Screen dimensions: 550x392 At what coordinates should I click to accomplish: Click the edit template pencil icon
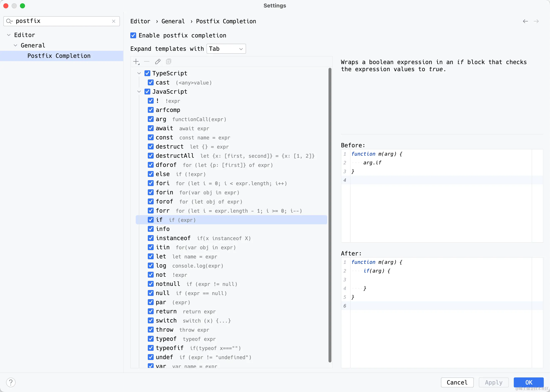click(158, 62)
